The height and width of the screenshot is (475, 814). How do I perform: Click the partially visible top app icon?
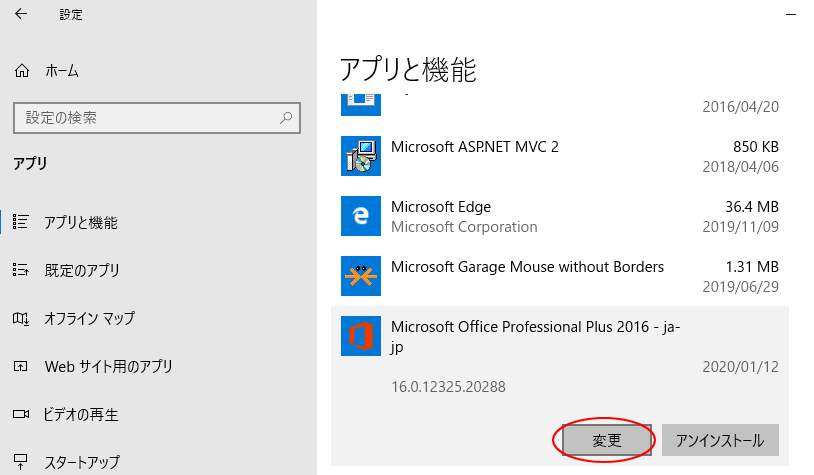click(361, 105)
